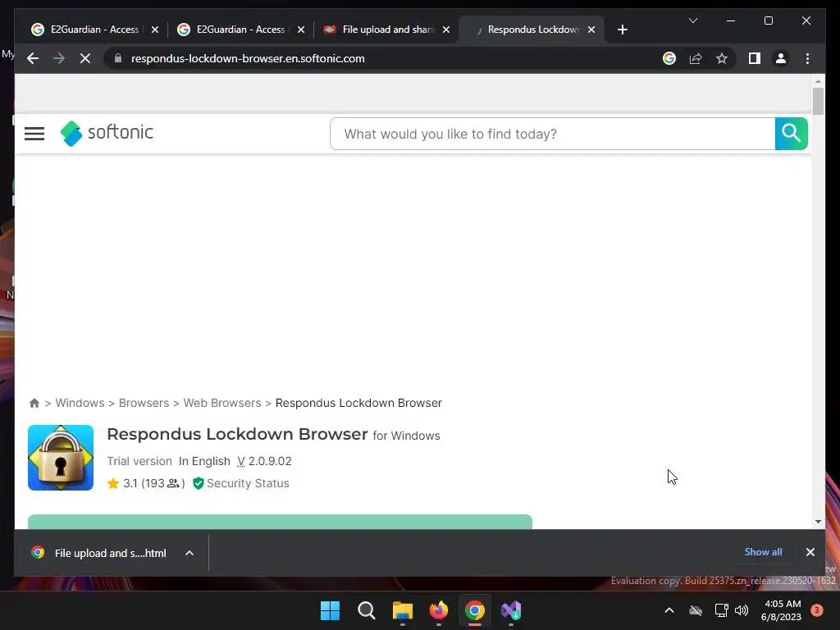Click the forward navigation arrow
840x630 pixels.
pyautogui.click(x=59, y=58)
